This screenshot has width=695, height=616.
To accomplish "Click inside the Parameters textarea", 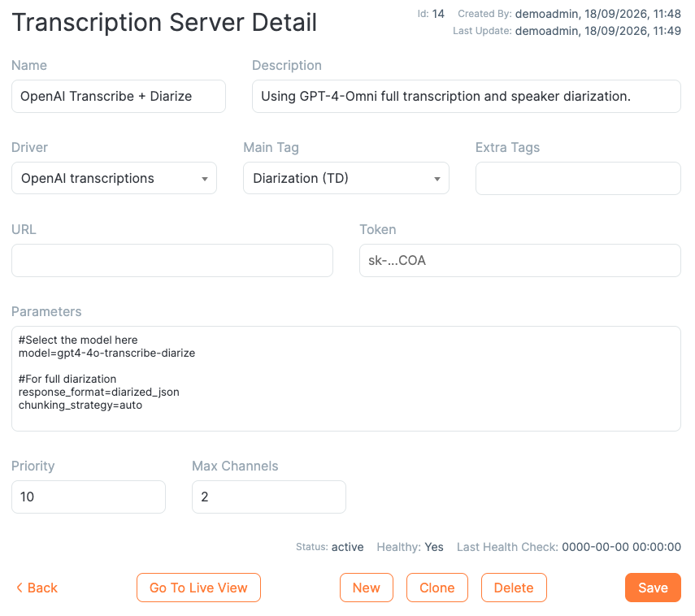I will click(346, 379).
